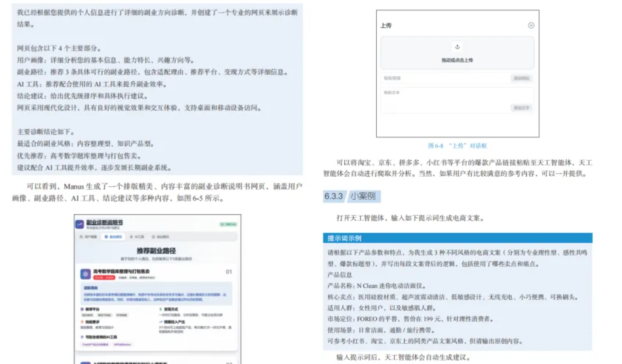The width and height of the screenshot is (622, 364).
Task: Click the 副业诊断说明书 page title
Action: click(x=105, y=222)
